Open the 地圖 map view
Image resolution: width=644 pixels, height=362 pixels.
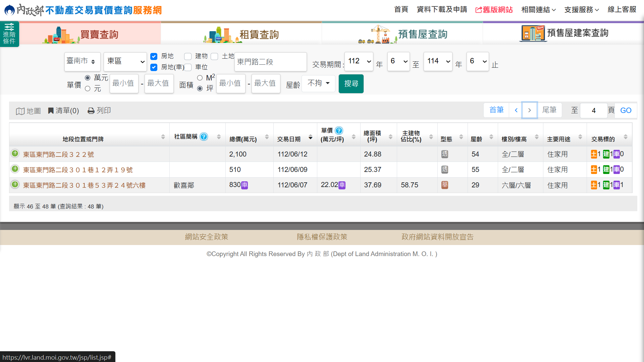(29, 111)
